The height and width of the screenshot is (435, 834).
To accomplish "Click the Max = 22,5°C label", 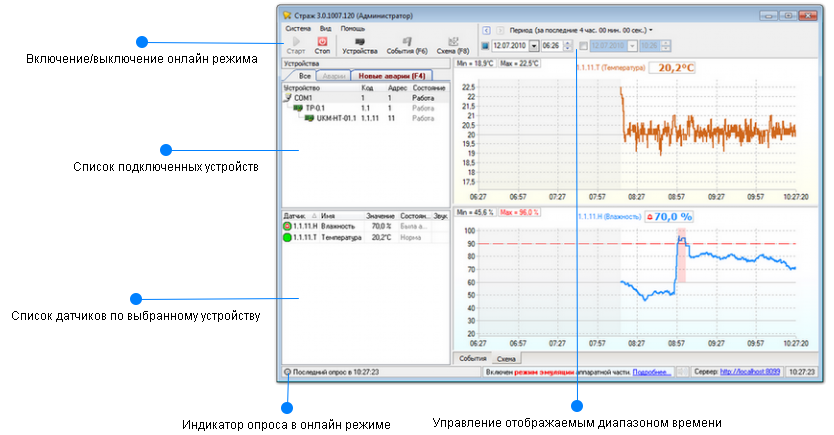I will coord(520,63).
